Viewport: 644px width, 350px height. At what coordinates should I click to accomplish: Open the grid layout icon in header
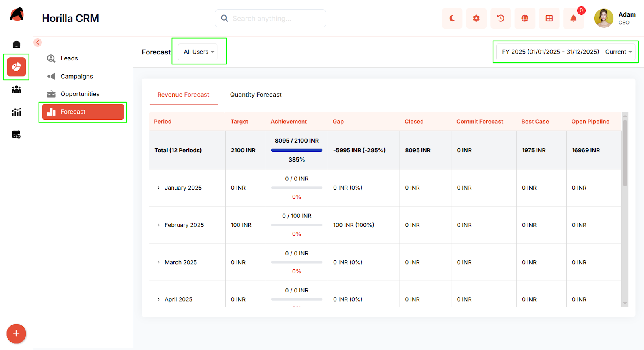coord(549,19)
